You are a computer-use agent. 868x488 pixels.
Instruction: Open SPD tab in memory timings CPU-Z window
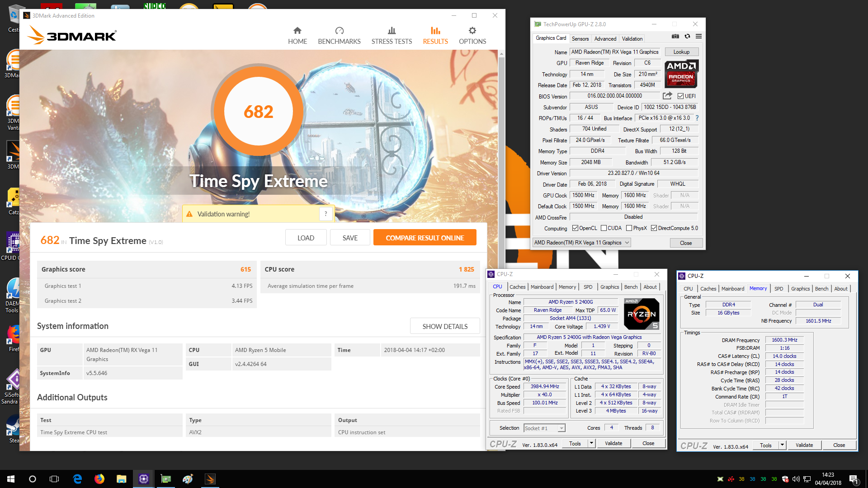(778, 289)
